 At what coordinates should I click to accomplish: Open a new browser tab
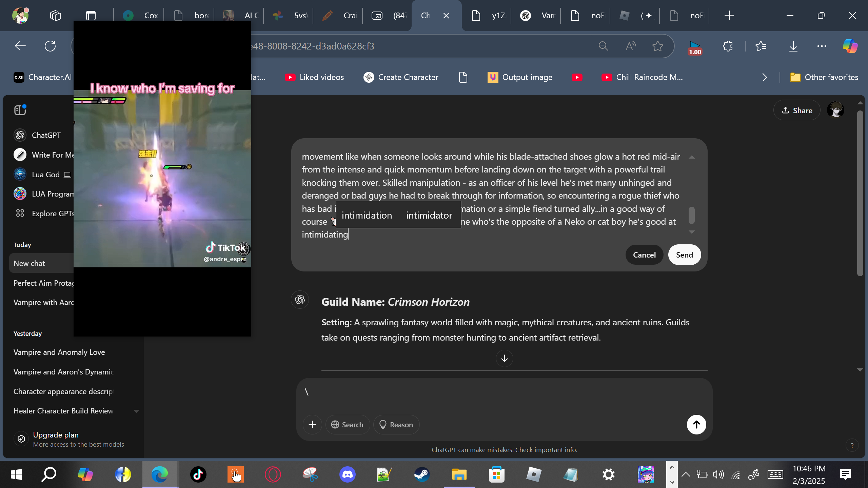pos(729,16)
